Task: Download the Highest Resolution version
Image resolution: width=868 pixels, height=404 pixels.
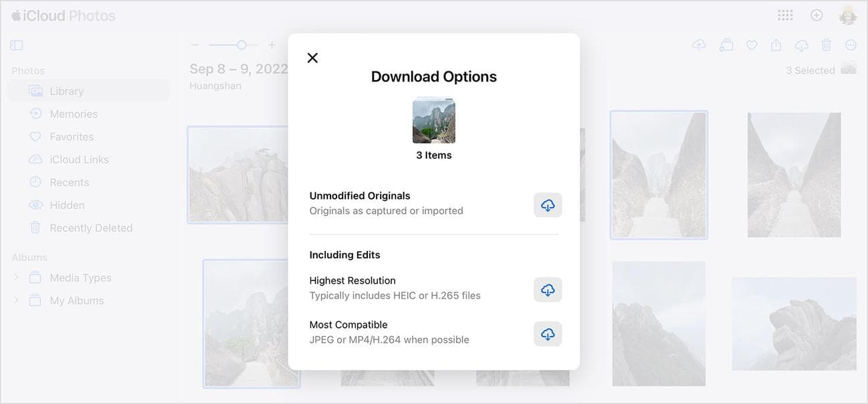Action: 548,290
